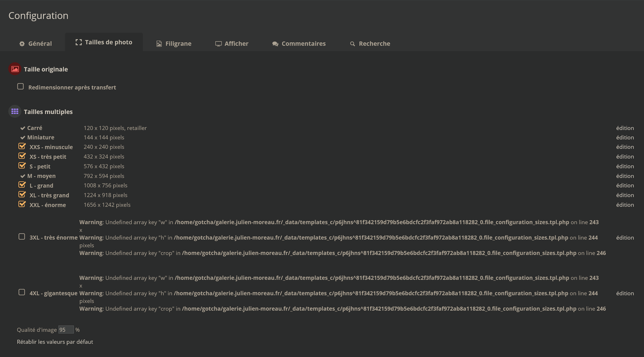Screen dimensions: 644x357
Task: Edit the Carré size via édition link
Action: click(625, 128)
